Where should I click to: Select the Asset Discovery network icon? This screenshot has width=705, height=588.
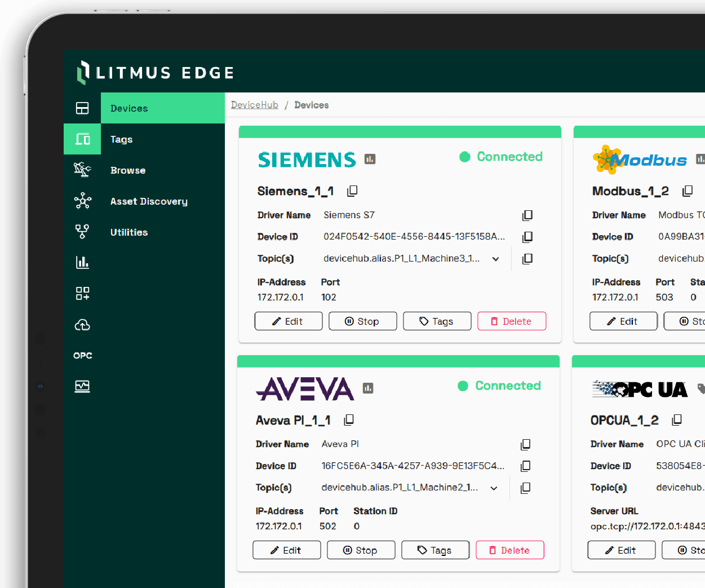(82, 201)
